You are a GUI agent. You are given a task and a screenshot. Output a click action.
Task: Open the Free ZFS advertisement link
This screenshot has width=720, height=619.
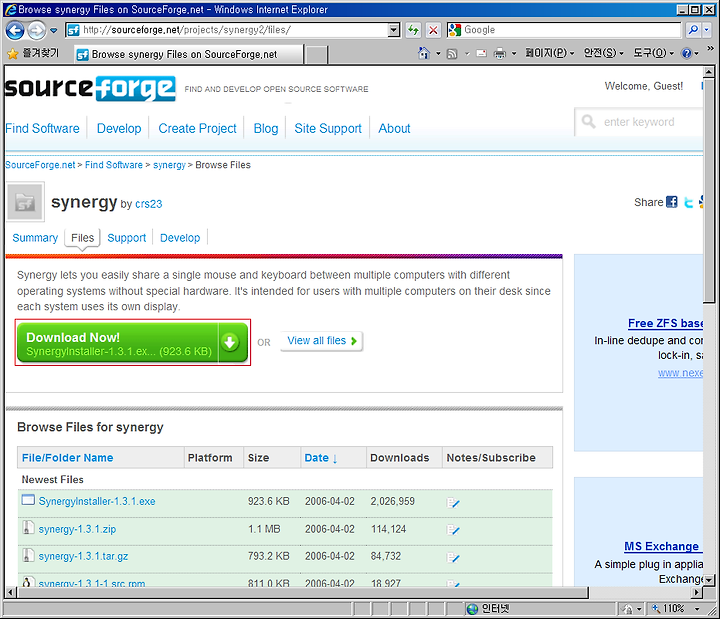click(x=665, y=323)
